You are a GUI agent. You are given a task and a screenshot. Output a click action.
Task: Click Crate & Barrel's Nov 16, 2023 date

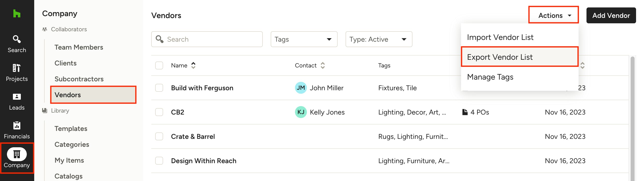click(x=565, y=137)
